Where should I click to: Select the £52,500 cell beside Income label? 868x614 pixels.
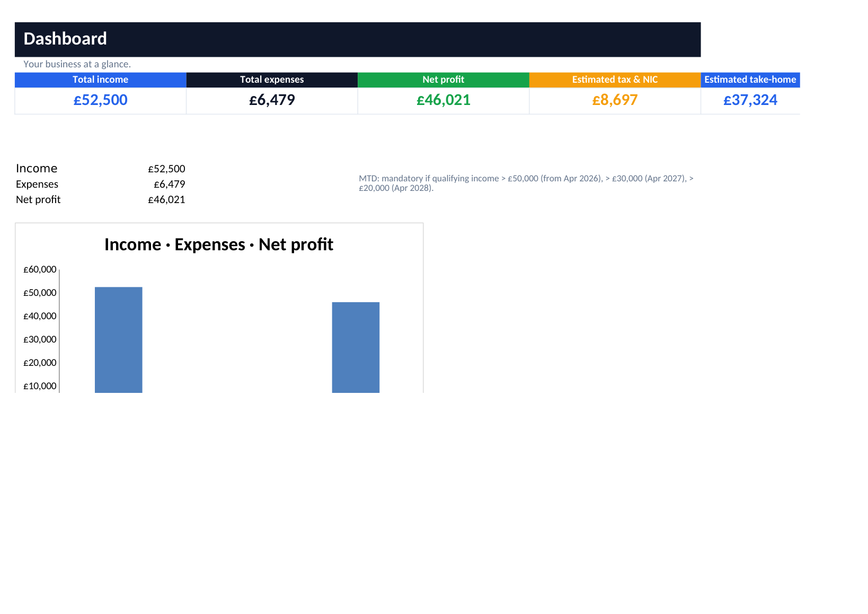point(166,169)
